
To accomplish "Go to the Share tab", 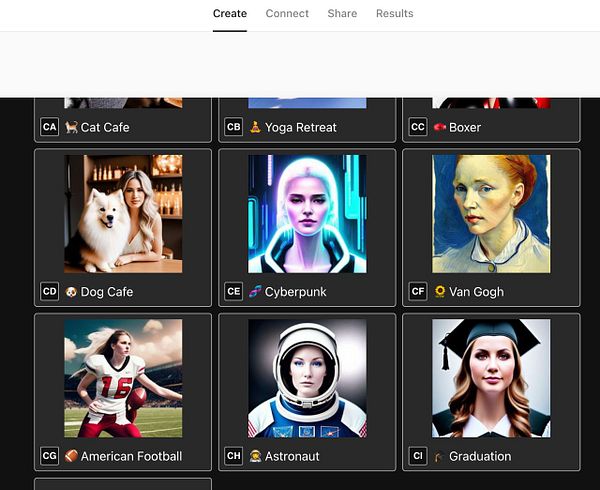I will pyautogui.click(x=342, y=13).
